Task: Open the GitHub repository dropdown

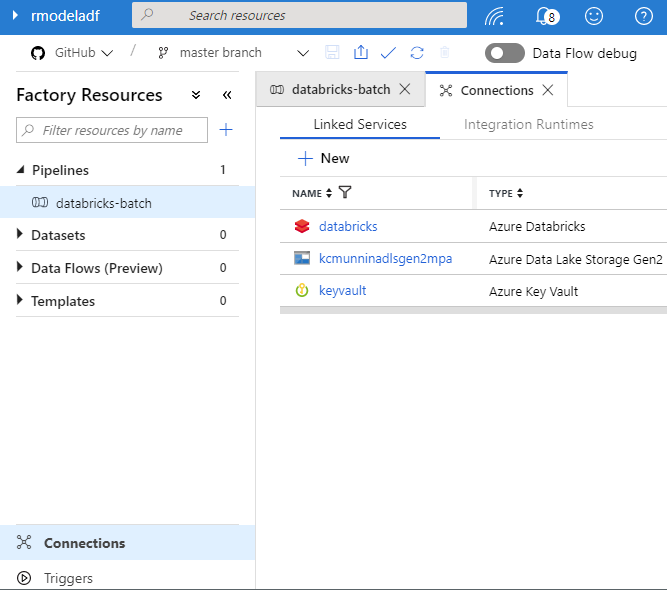Action: 83,53
